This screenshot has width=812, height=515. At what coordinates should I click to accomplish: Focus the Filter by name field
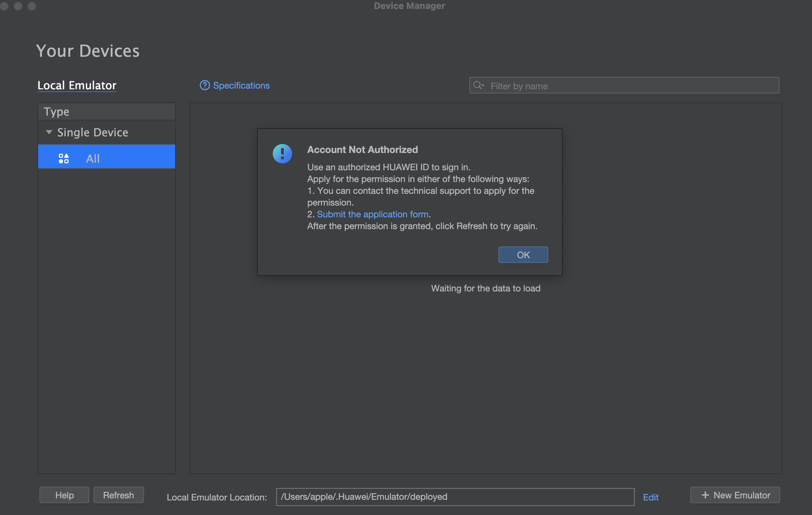click(x=624, y=85)
